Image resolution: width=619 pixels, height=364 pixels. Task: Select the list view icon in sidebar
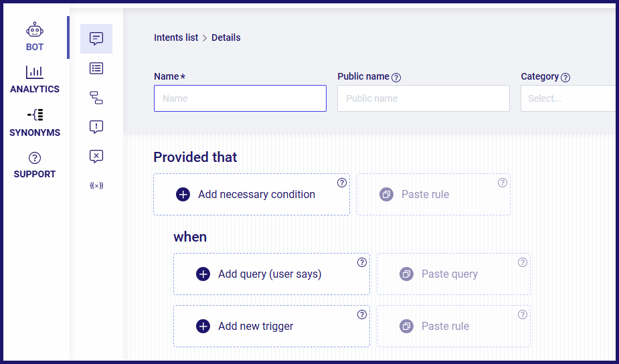[96, 68]
